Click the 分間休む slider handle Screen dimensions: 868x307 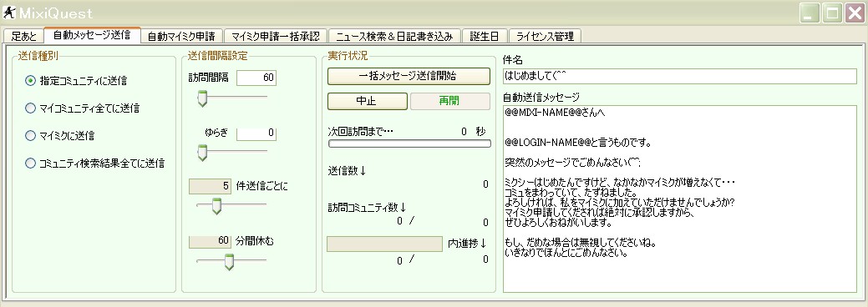point(228,261)
